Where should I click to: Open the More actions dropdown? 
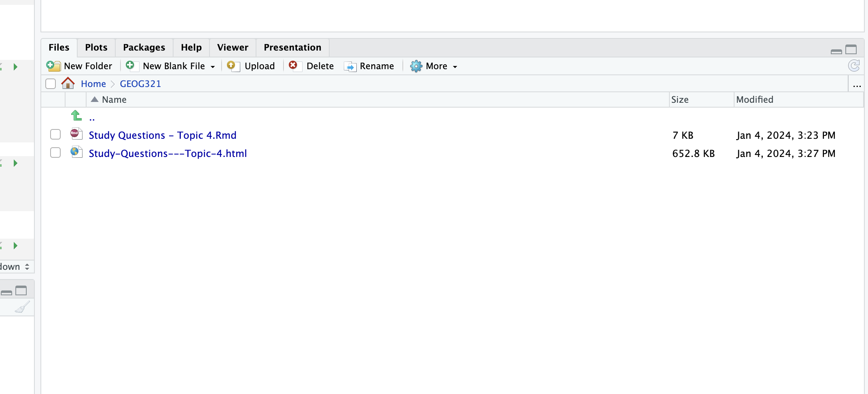(434, 66)
